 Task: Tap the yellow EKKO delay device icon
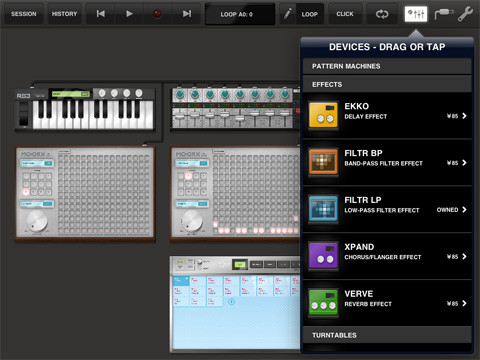point(323,115)
